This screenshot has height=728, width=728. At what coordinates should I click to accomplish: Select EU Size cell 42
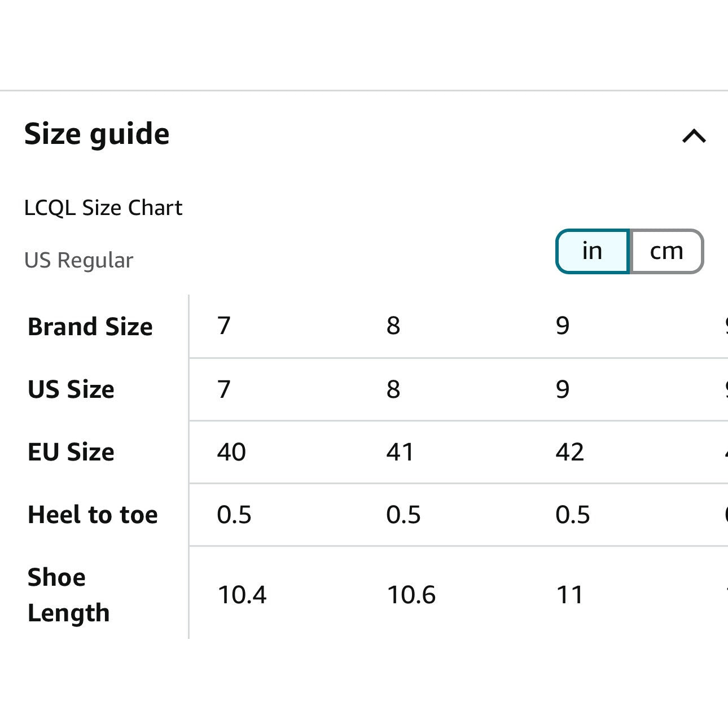tap(570, 452)
